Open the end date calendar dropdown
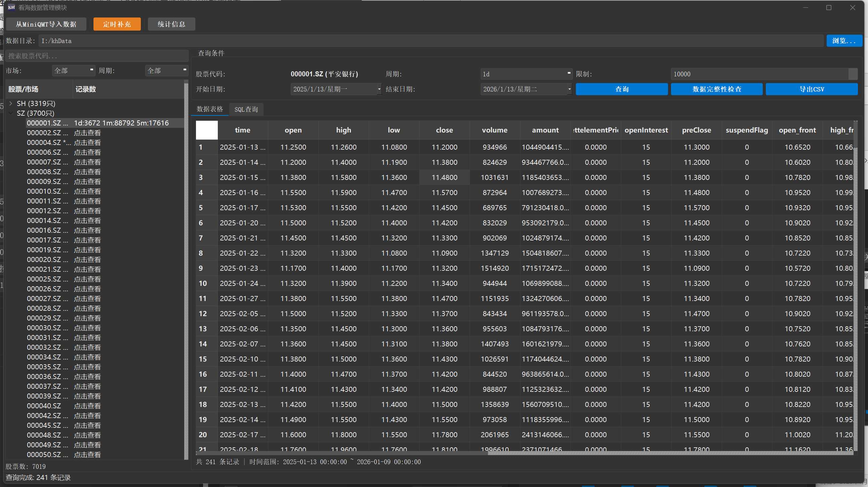The height and width of the screenshot is (487, 868). pyautogui.click(x=569, y=89)
